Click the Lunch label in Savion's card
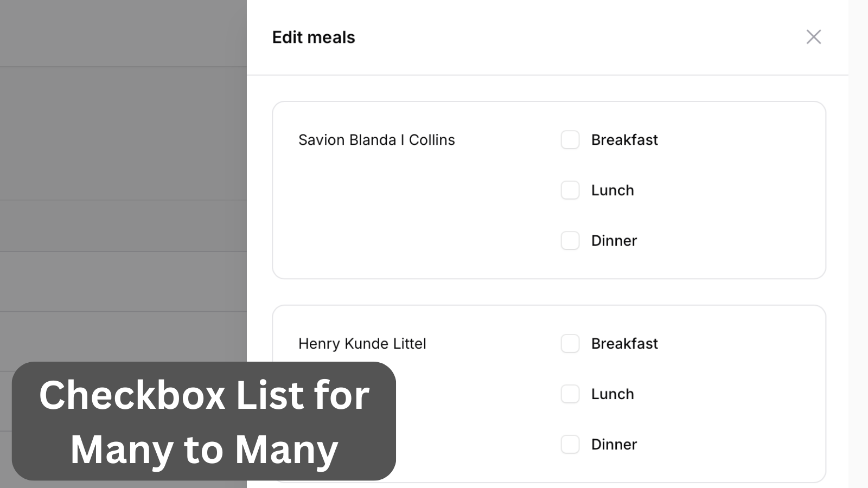 [x=612, y=190]
